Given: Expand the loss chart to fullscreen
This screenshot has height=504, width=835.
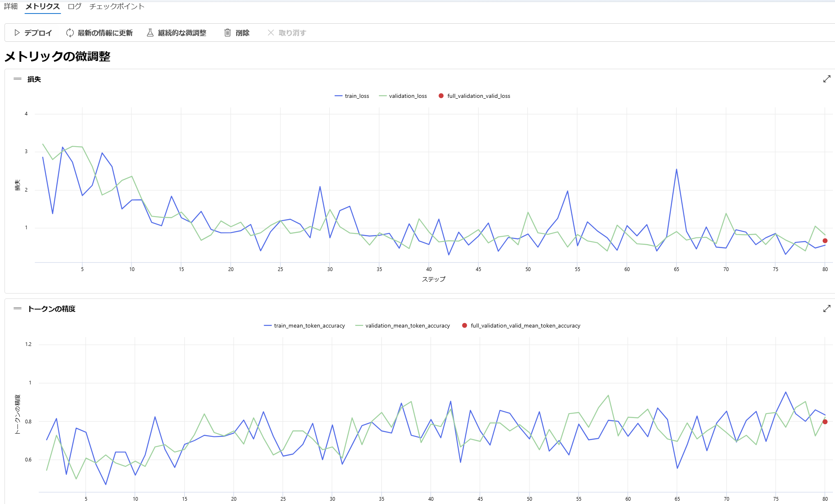Looking at the screenshot, I should coord(826,79).
